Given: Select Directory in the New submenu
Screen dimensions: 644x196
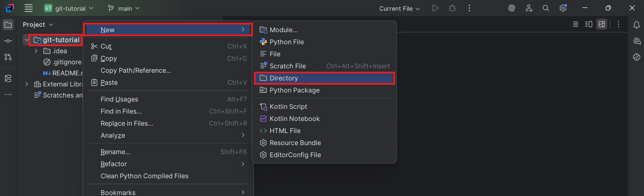Looking at the screenshot, I should 284,78.
